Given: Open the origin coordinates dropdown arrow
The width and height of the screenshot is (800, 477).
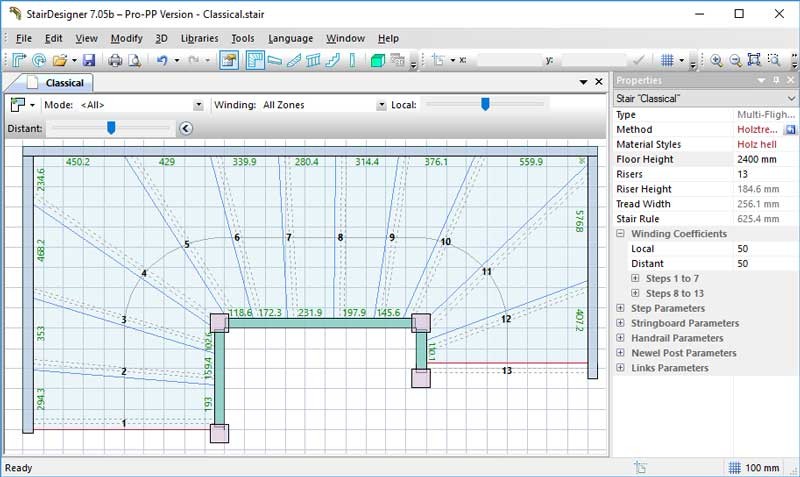Looking at the screenshot, I should tap(453, 60).
